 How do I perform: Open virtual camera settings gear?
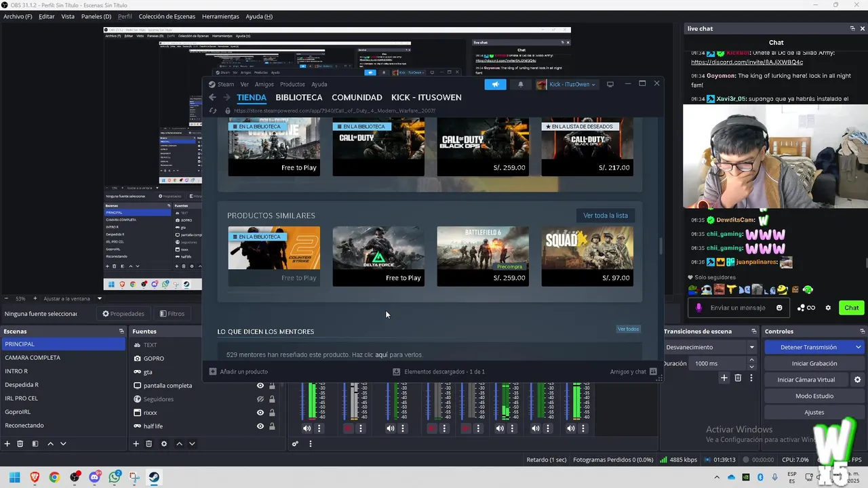pos(857,380)
